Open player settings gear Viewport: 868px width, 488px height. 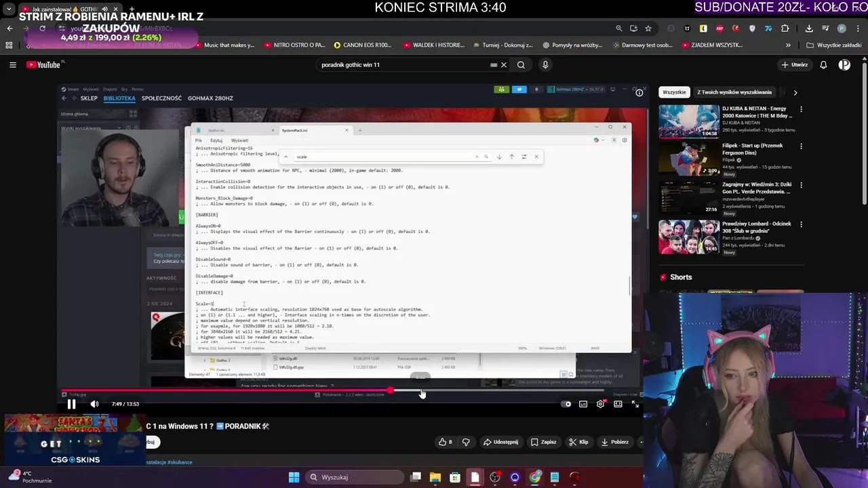pyautogui.click(x=600, y=404)
